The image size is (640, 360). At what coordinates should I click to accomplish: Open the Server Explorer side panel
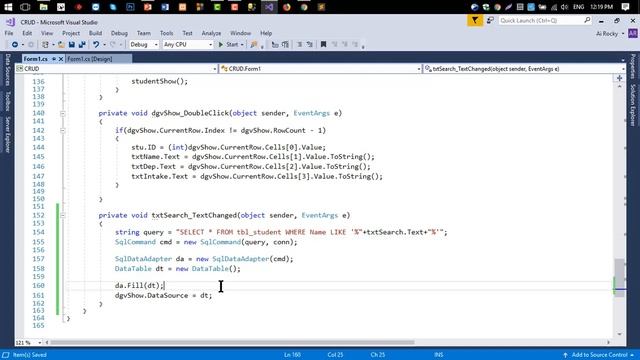(x=7, y=134)
